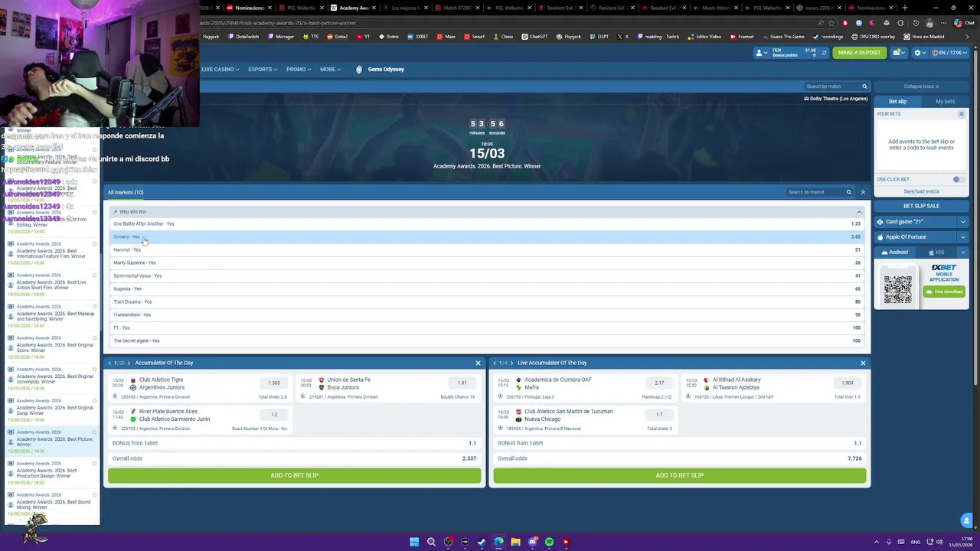Favorite Best Original Score sidebar event
Screen dimensions: 980x551
(x=94, y=338)
